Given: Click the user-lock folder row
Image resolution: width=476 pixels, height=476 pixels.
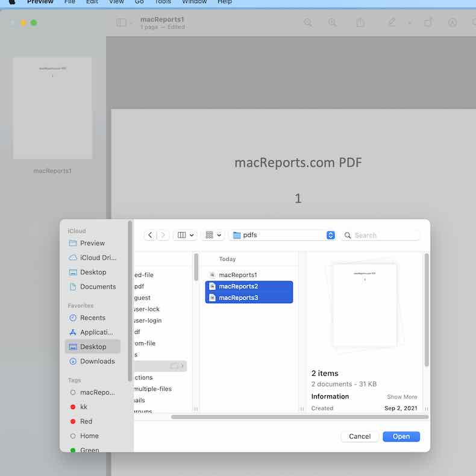Looking at the screenshot, I should 160,309.
